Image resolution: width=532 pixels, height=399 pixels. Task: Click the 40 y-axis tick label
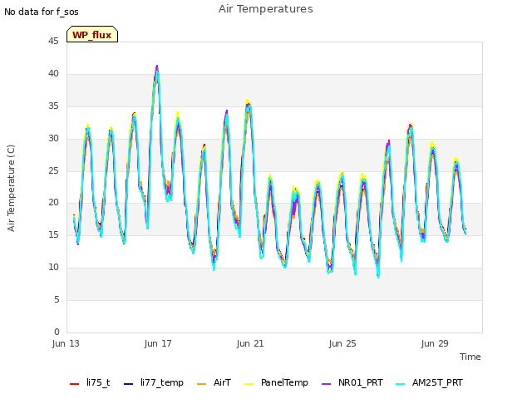click(x=53, y=73)
